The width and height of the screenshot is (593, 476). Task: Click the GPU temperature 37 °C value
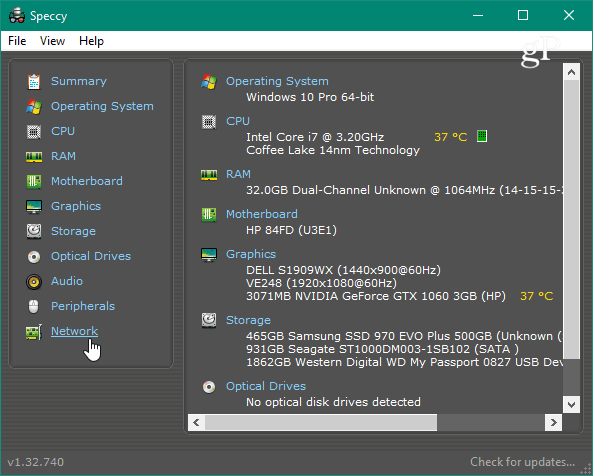[x=536, y=296]
